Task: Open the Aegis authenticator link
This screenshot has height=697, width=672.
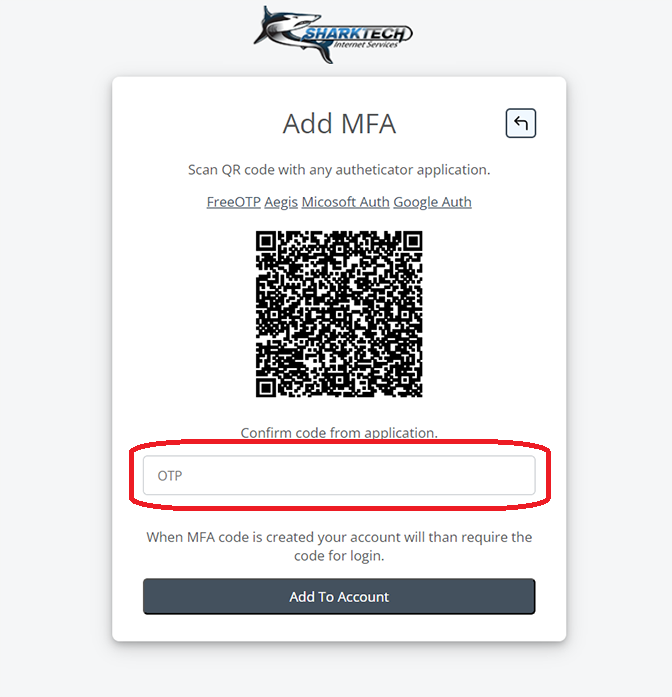Action: pos(281,202)
